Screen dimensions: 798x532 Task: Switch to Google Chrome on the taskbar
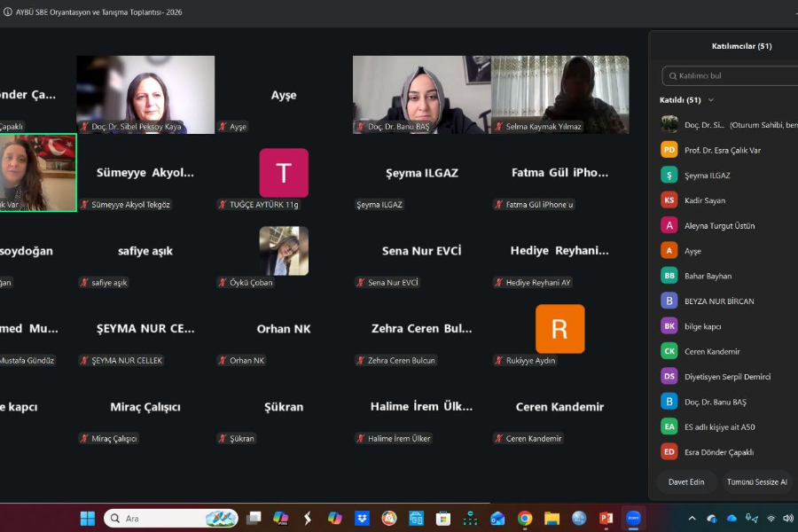coord(525,518)
